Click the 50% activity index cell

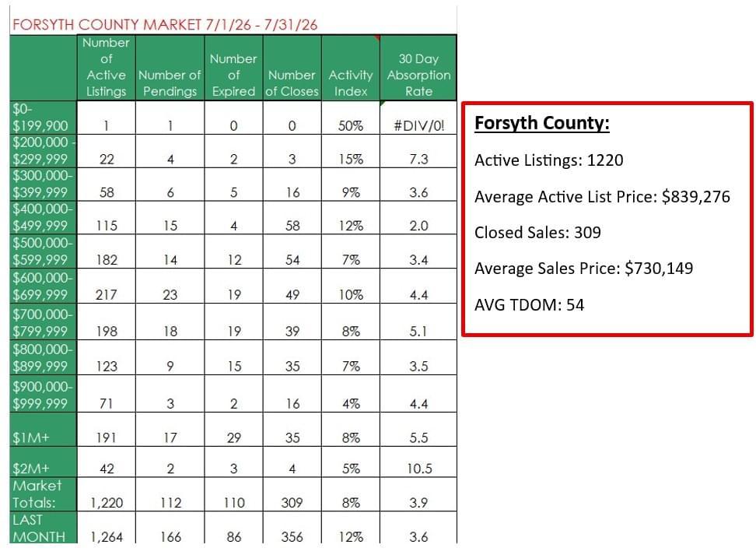pyautogui.click(x=351, y=118)
